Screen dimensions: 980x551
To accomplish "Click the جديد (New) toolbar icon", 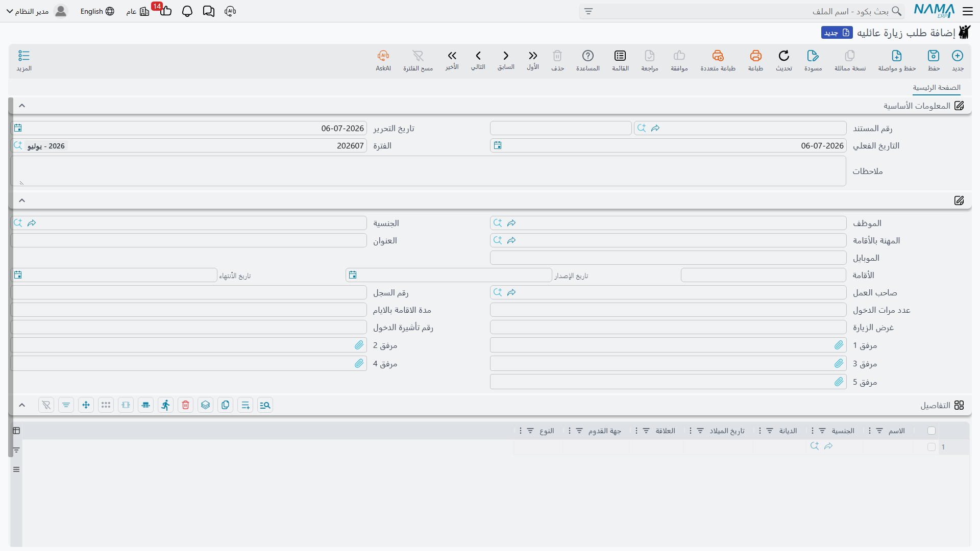I will pyautogui.click(x=958, y=56).
